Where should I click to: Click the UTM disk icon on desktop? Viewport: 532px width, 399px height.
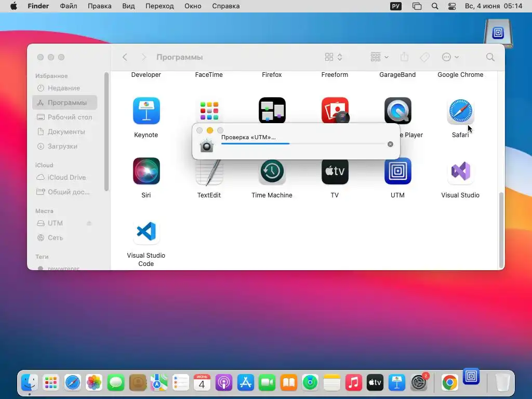498,33
